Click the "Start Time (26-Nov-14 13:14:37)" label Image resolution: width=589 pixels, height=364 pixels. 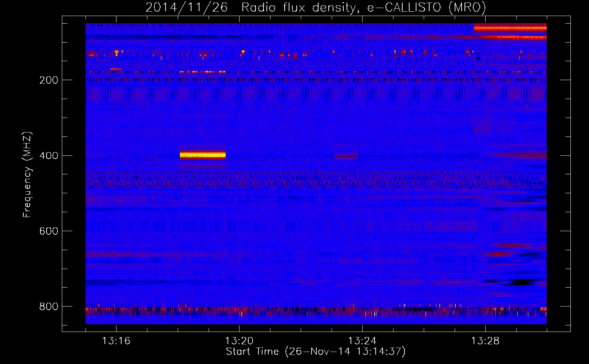point(316,352)
